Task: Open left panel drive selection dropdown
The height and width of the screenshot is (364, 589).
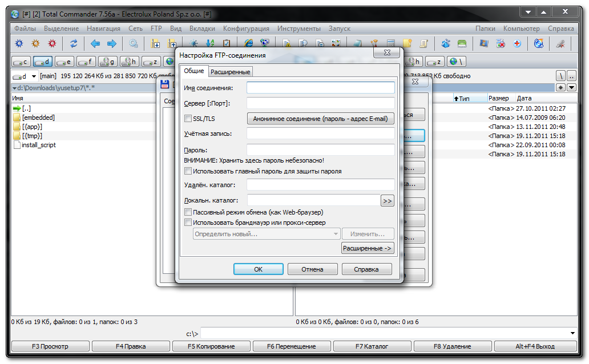Action: tap(34, 76)
